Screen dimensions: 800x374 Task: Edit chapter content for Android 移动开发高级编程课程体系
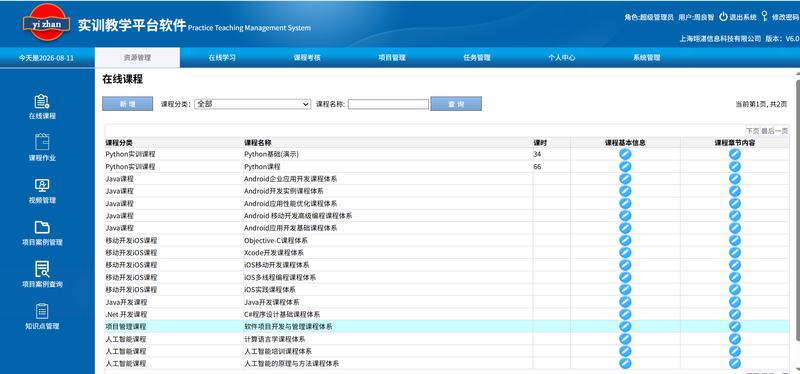735,215
